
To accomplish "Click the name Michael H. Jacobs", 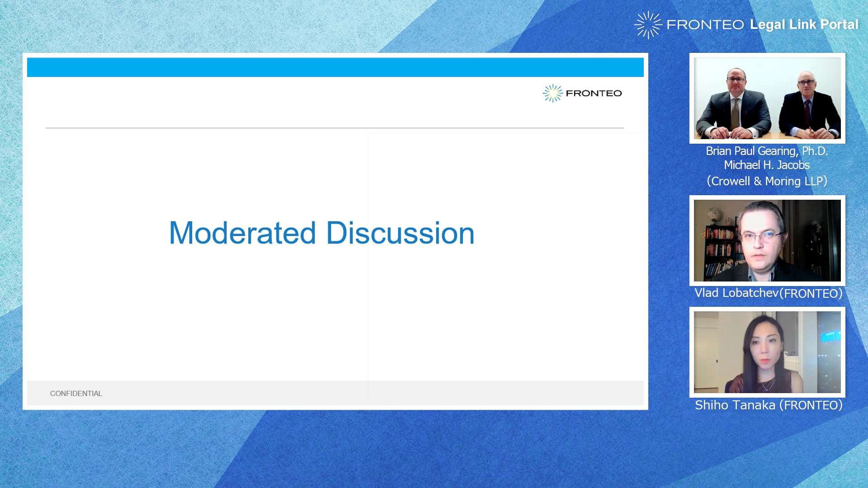I will pos(767,165).
